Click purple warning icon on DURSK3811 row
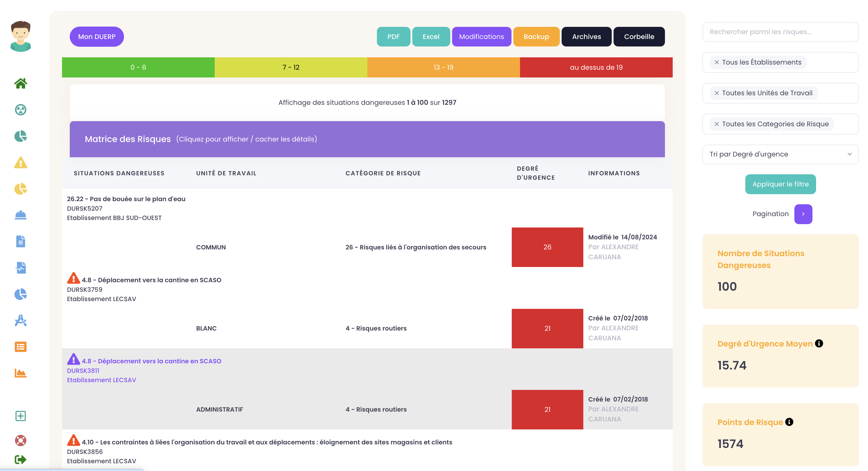The height and width of the screenshot is (471, 868). click(73, 359)
